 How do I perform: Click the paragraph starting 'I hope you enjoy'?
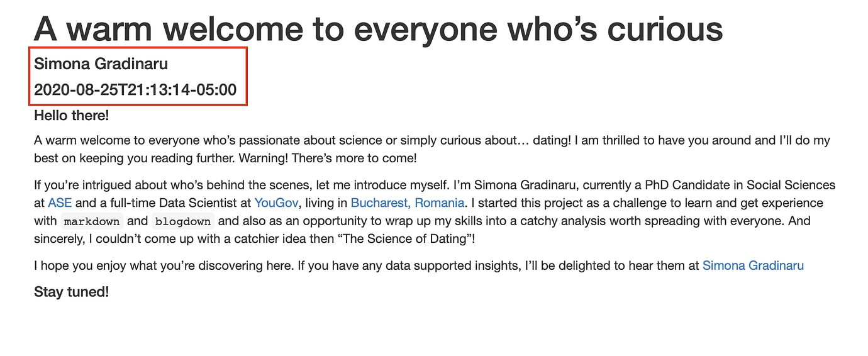pyautogui.click(x=419, y=265)
